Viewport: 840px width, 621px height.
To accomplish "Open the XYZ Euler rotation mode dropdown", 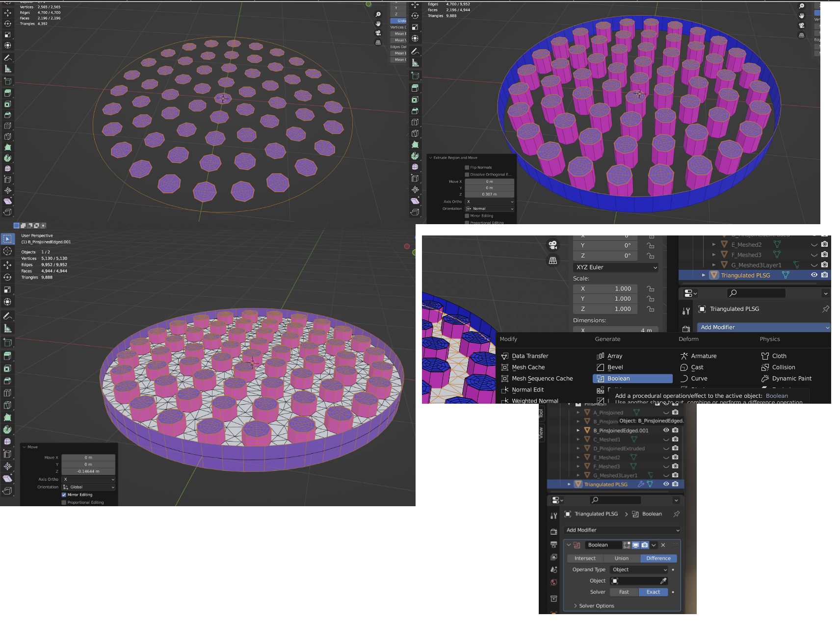I will (x=616, y=267).
